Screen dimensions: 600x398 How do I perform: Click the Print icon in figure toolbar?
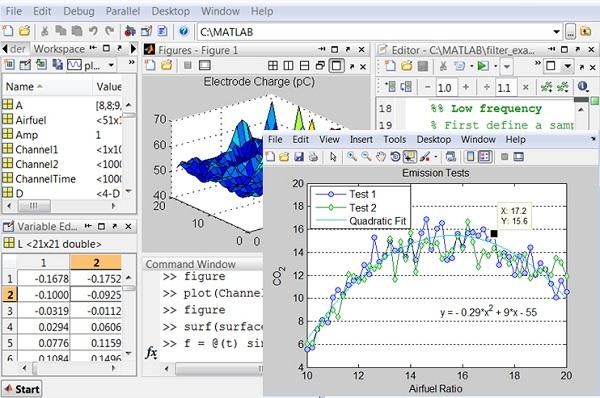[313, 157]
